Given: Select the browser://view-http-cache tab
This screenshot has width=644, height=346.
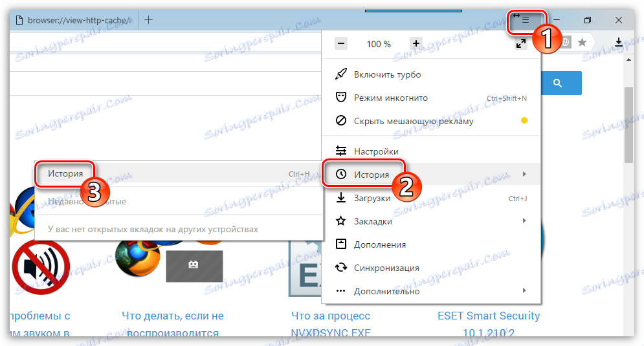Looking at the screenshot, I should pyautogui.click(x=74, y=20).
